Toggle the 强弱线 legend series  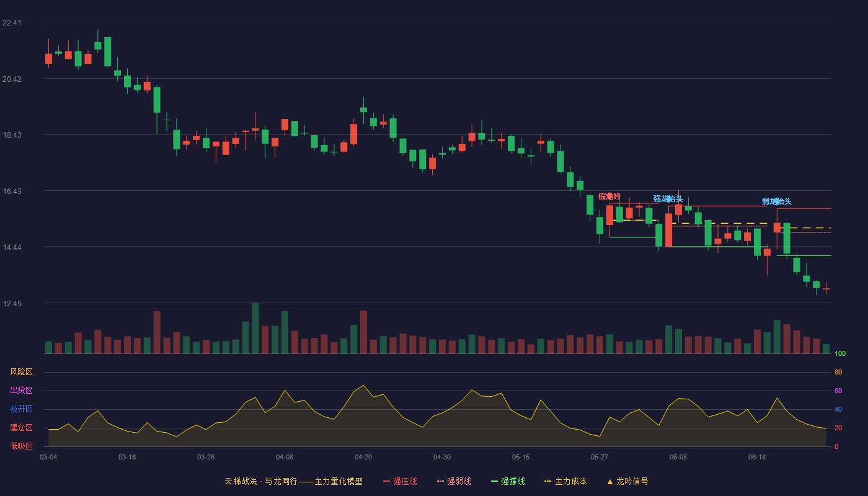point(454,481)
